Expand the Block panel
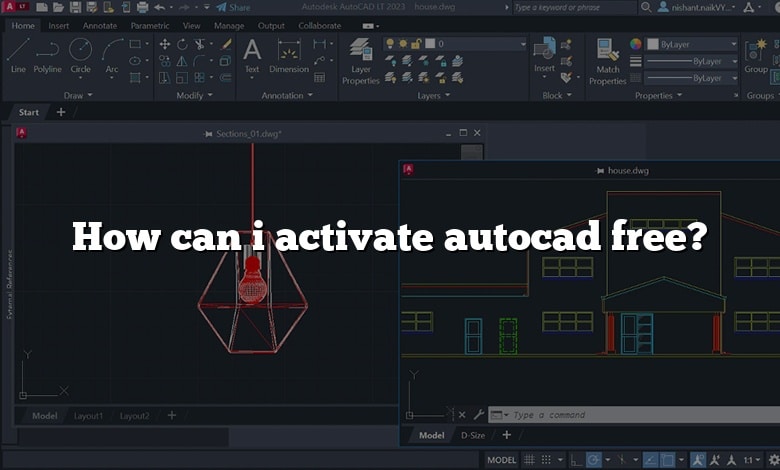 pos(557,95)
